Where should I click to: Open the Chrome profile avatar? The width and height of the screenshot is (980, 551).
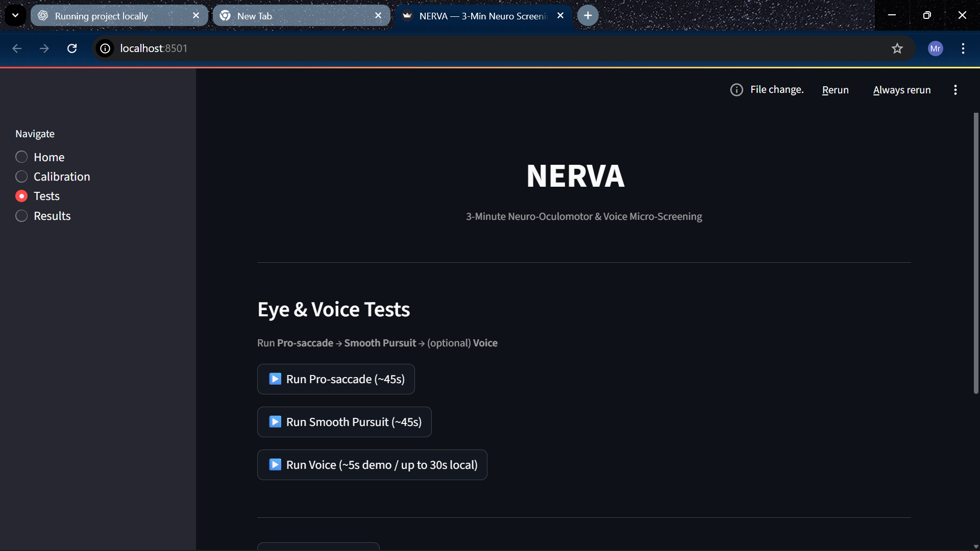(935, 48)
